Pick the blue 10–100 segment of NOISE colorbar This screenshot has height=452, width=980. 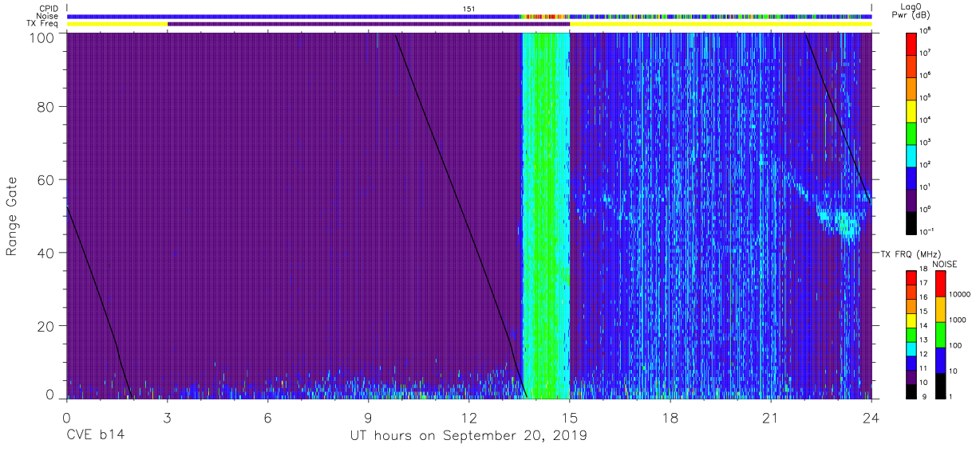tap(940, 360)
